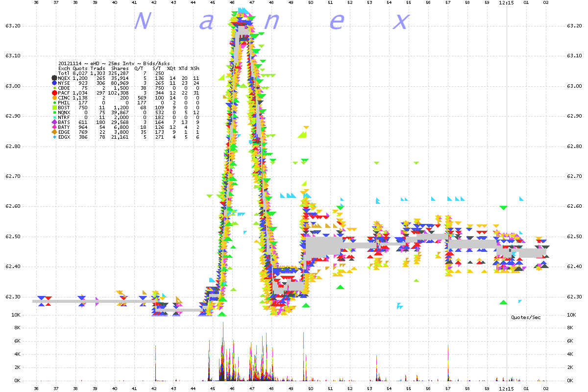
Task: Click the small green PHIL legend dot
Action: click(54, 103)
